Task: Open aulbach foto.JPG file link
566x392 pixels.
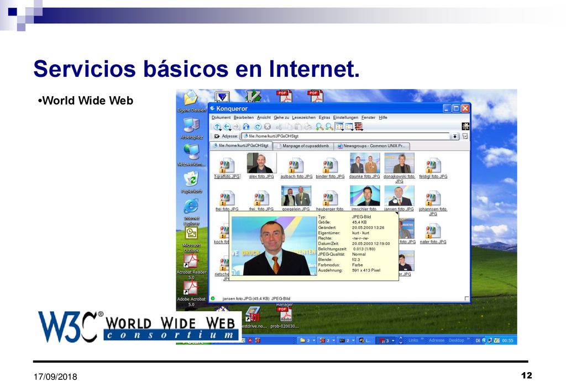Action: [x=296, y=176]
